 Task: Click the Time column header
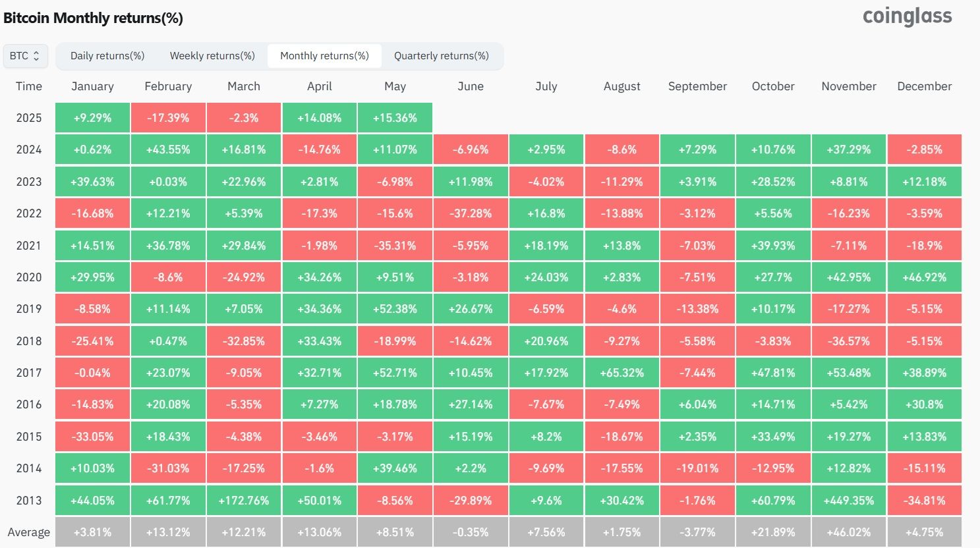[29, 86]
